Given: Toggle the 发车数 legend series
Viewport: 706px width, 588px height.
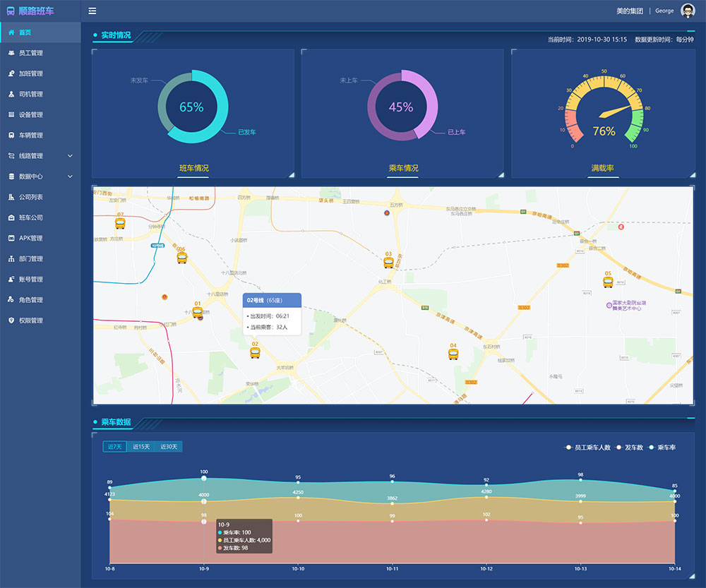Looking at the screenshot, I should [629, 448].
